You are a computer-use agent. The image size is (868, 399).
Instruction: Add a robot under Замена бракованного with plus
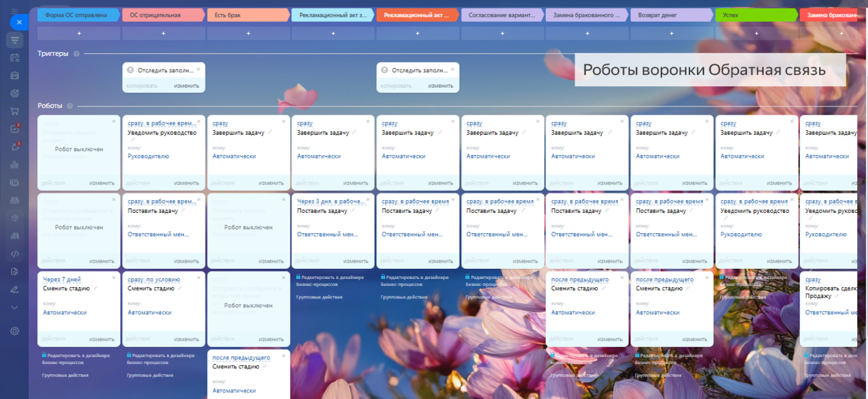[x=587, y=33]
